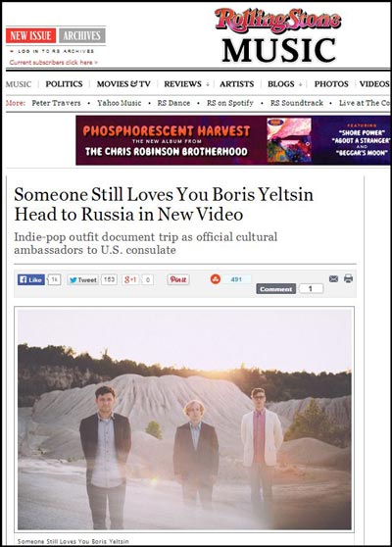392x547 pixels.
Task: Go to the Artists menu item
Action: tap(237, 84)
